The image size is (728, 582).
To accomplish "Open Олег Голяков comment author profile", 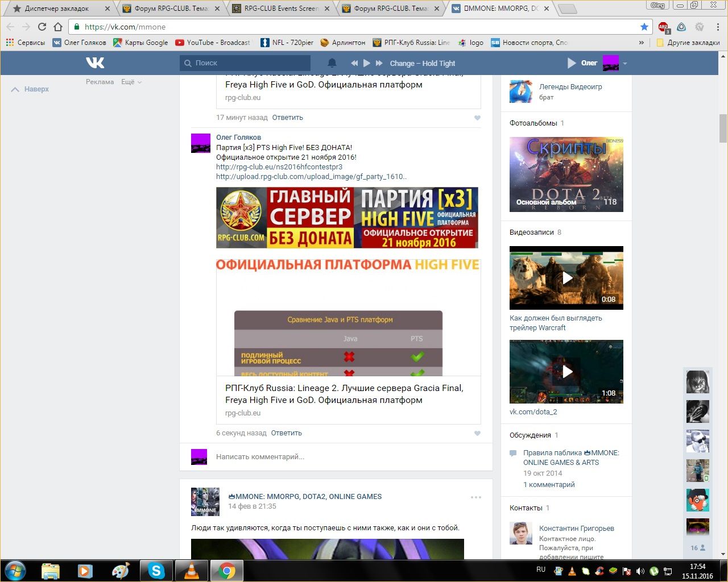I will click(x=238, y=137).
